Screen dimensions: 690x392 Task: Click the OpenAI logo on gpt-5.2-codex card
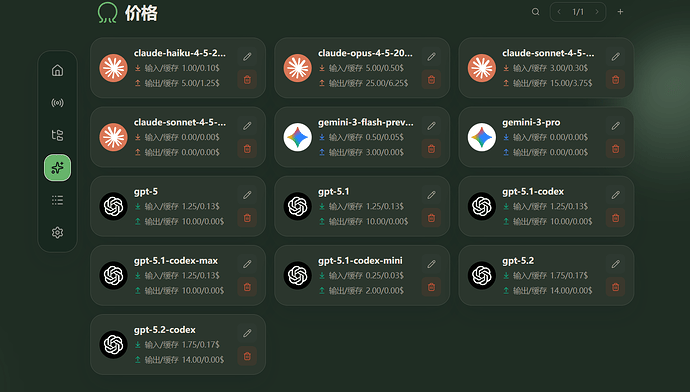click(x=114, y=344)
